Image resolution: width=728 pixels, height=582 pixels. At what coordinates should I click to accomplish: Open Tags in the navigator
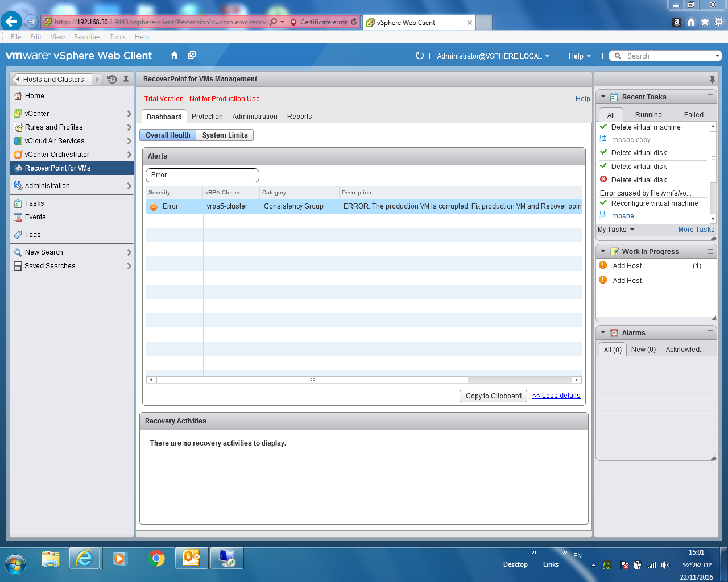click(x=72, y=235)
